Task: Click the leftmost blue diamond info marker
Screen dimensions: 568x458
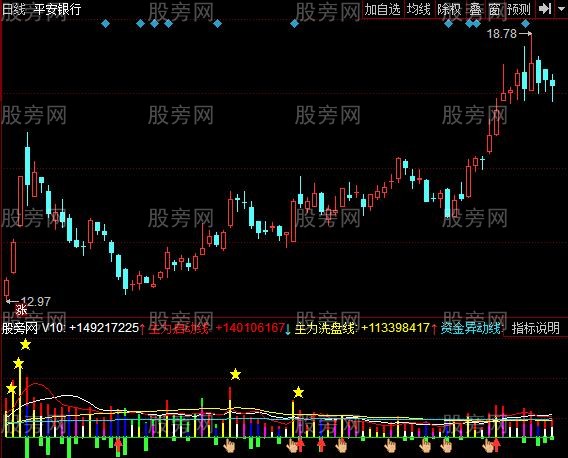Action: pyautogui.click(x=105, y=24)
